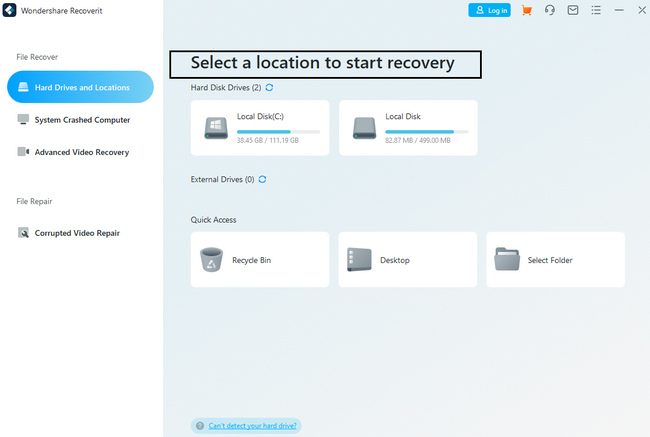The height and width of the screenshot is (437, 650).
Task: Open Corrupted Video Repair
Action: point(80,233)
